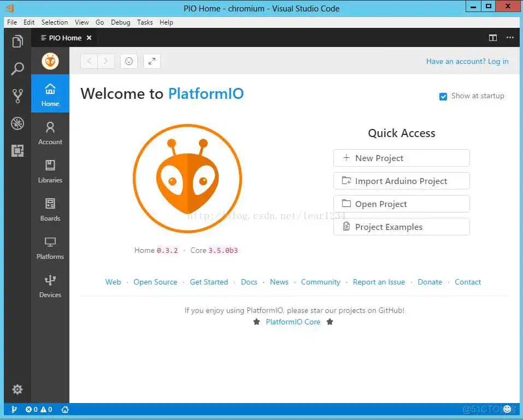The height and width of the screenshot is (420, 523).
Task: Close the PIO Home tab
Action: point(89,38)
